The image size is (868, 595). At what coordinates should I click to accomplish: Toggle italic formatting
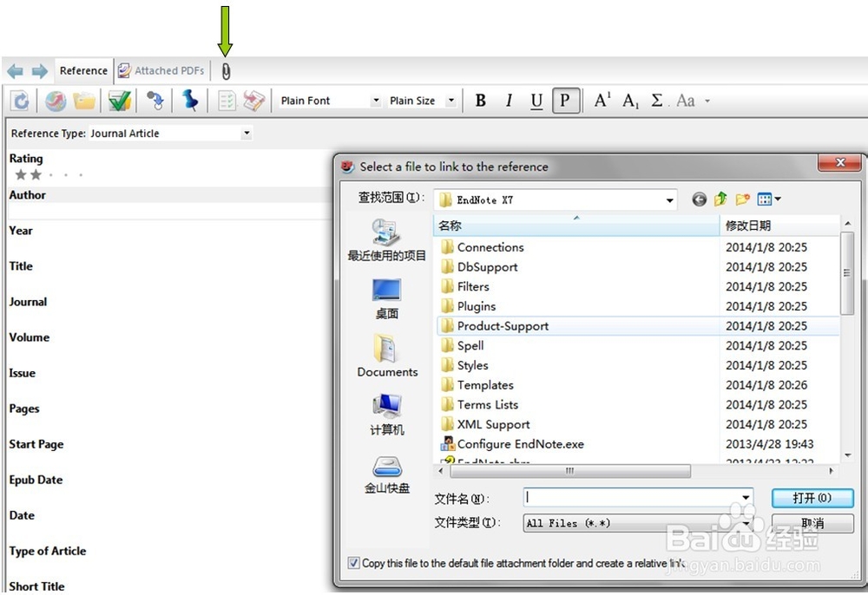(x=509, y=101)
